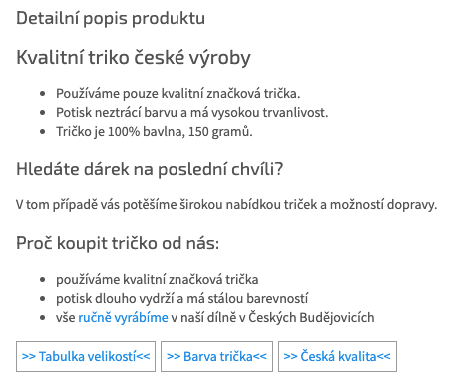Click the Potisk neztrácí barvu bullet text
This screenshot has height=383, width=472.
point(192,113)
